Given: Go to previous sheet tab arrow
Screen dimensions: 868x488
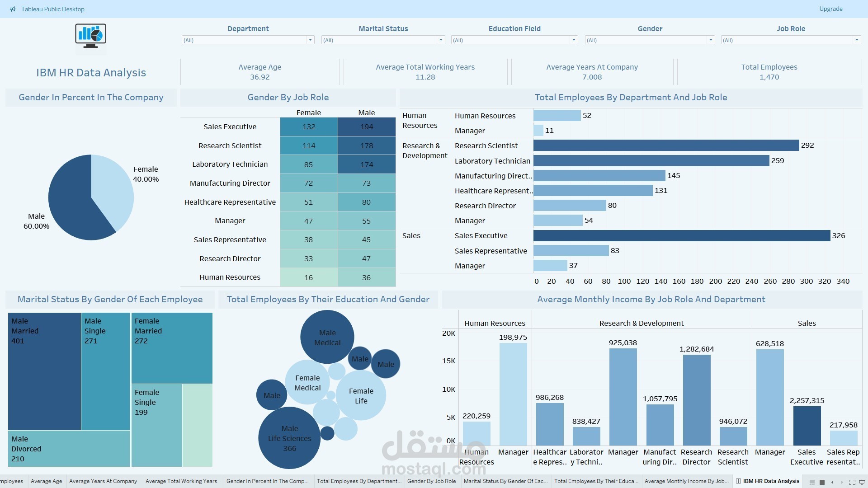Looking at the screenshot, I should (x=832, y=482).
